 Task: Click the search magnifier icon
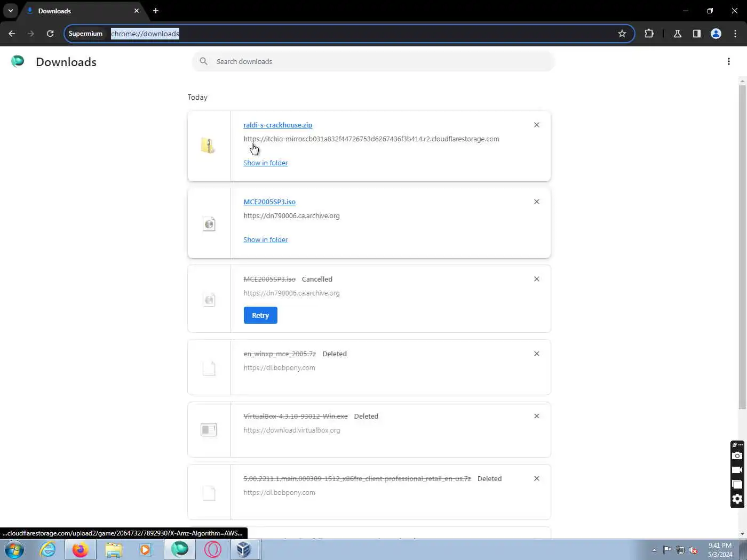204,61
